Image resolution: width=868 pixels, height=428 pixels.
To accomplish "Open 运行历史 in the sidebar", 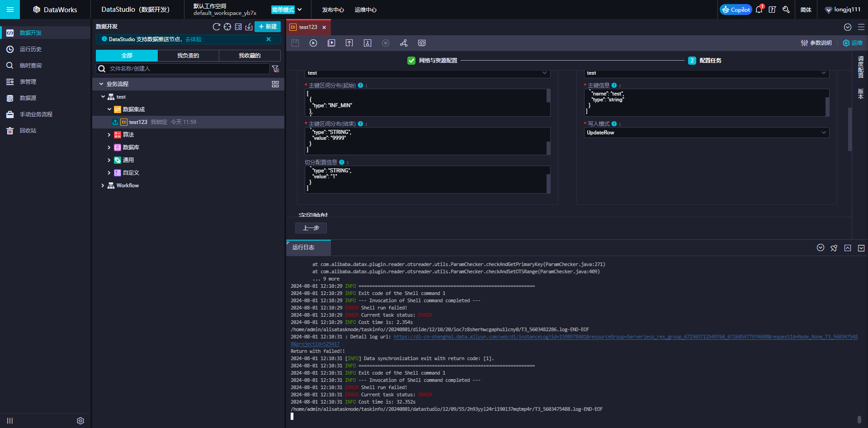I will 45,49.
